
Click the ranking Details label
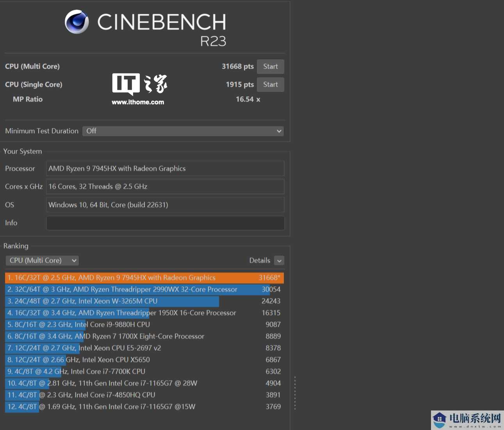tap(260, 260)
